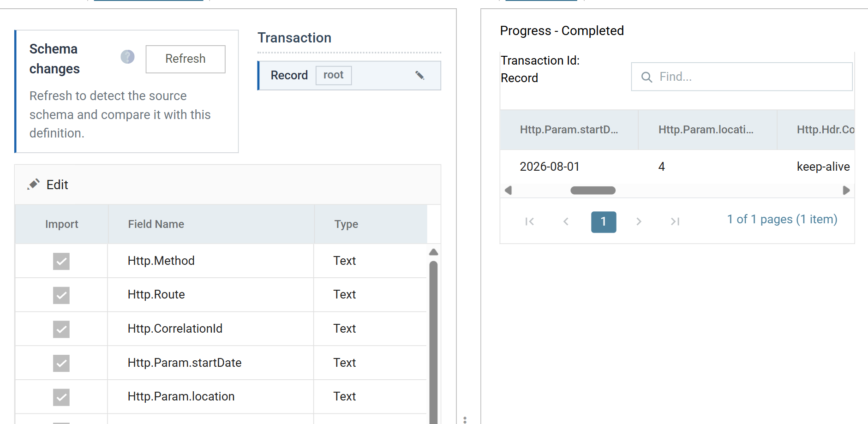
Task: Click the Type cell for Http.Method
Action: click(370, 261)
